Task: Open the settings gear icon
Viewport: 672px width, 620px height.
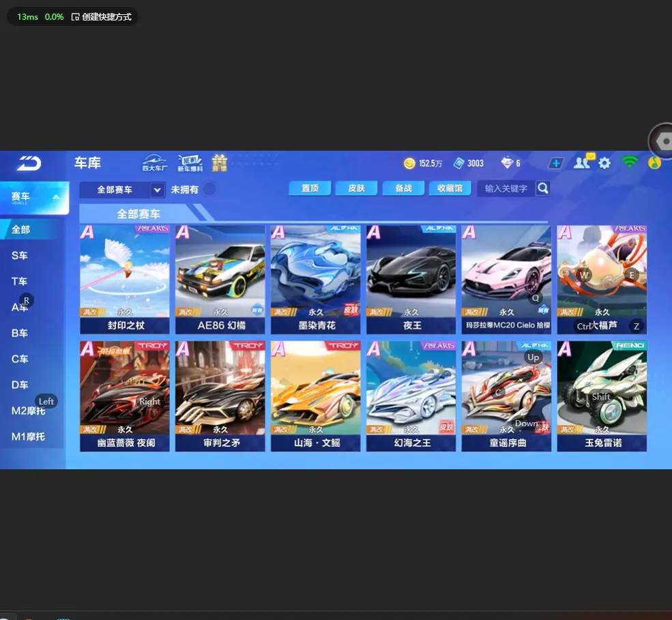Action: tap(604, 163)
